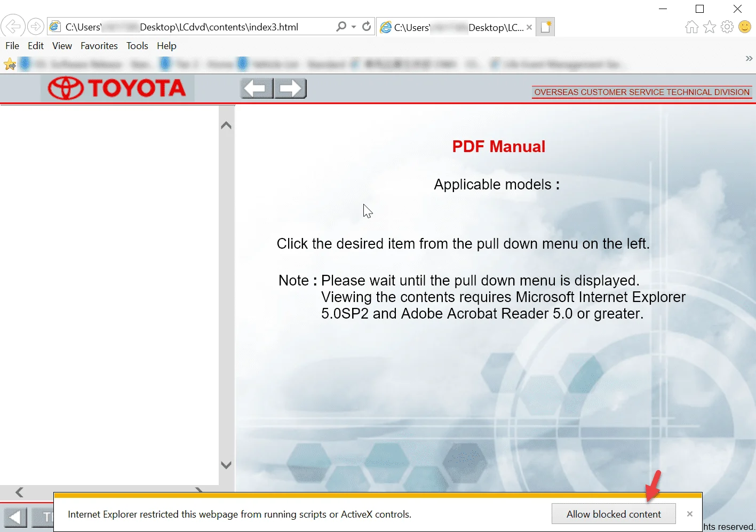Click the Allow blocked content button
This screenshot has width=756, height=532.
614,514
